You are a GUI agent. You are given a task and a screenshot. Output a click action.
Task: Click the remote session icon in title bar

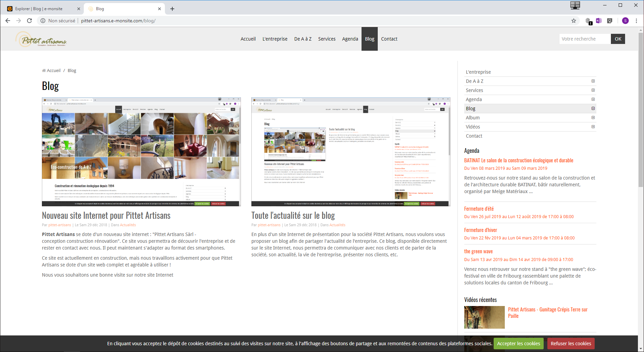click(575, 5)
